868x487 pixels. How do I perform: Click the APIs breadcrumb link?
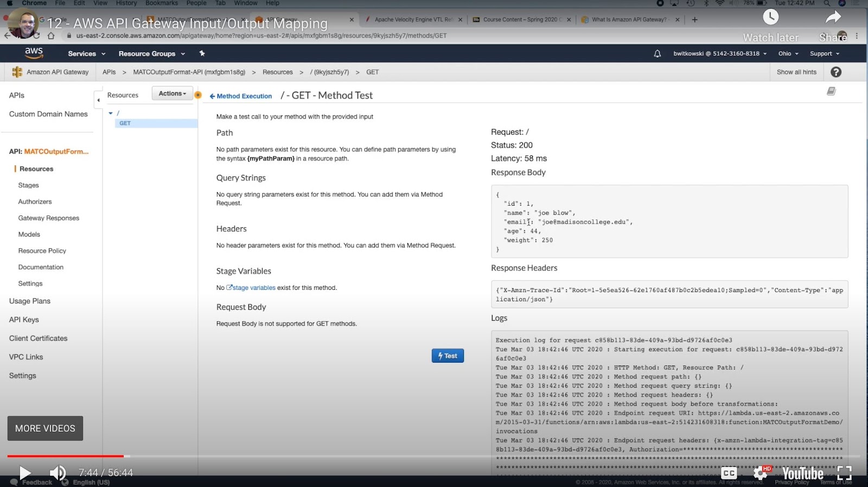click(x=109, y=72)
